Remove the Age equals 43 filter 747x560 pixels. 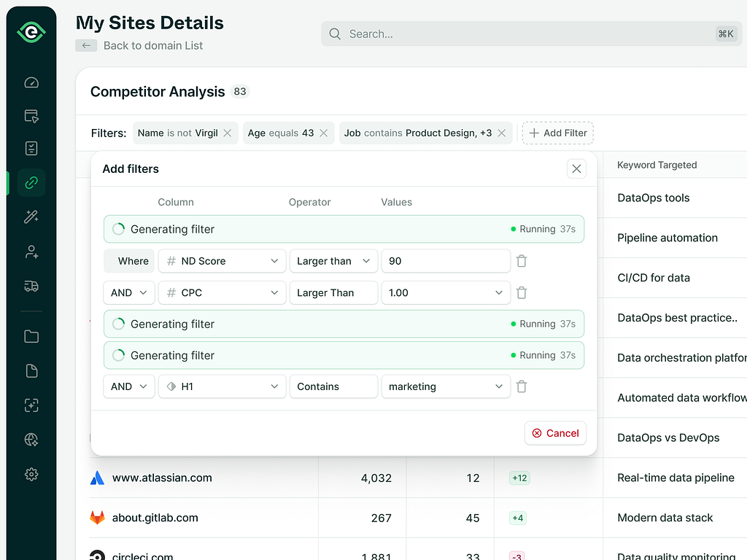click(323, 133)
